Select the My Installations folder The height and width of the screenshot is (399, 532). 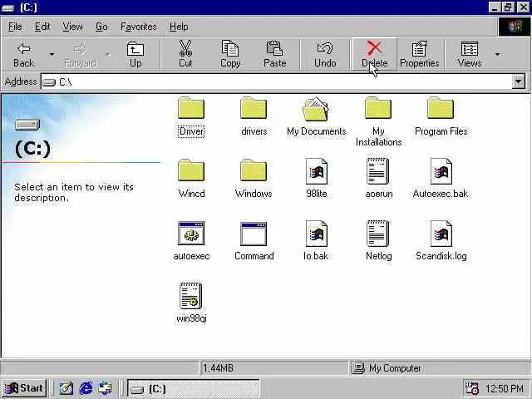[x=378, y=109]
